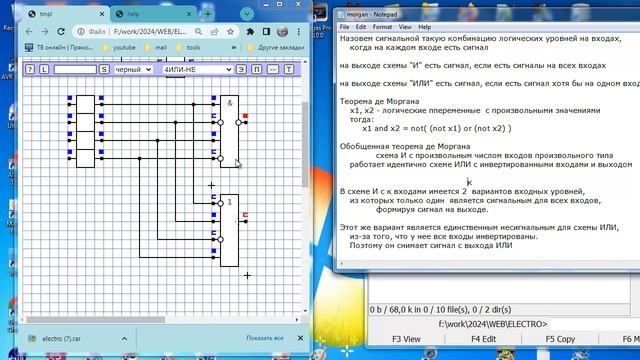640x360 pixels.
Task: Open Notepad File menu
Action: [x=344, y=27]
